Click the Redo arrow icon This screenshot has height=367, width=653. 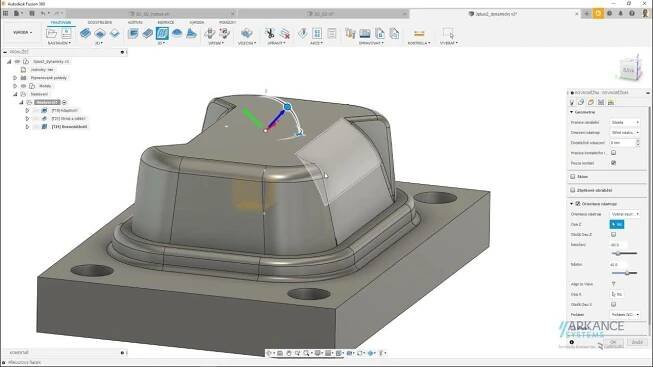tap(57, 13)
